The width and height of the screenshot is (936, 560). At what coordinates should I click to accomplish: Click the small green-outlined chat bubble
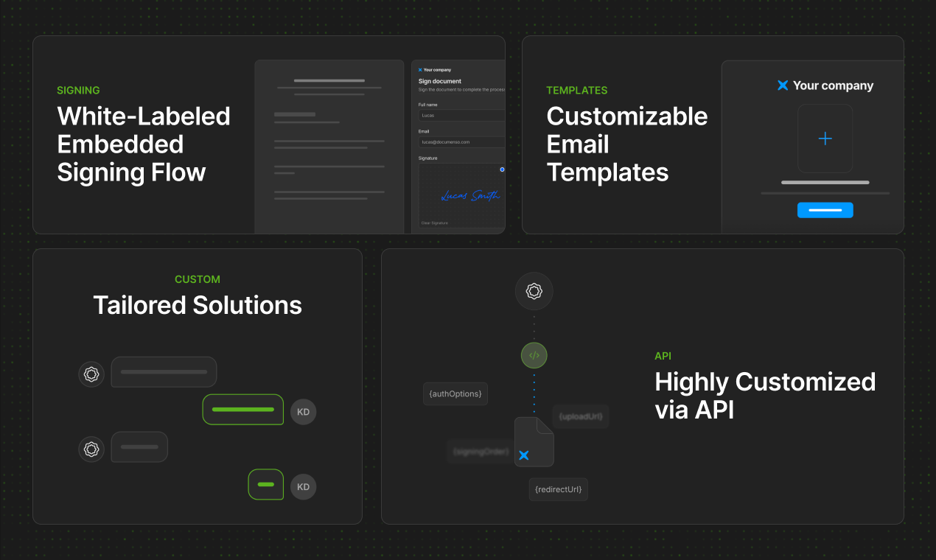(266, 485)
